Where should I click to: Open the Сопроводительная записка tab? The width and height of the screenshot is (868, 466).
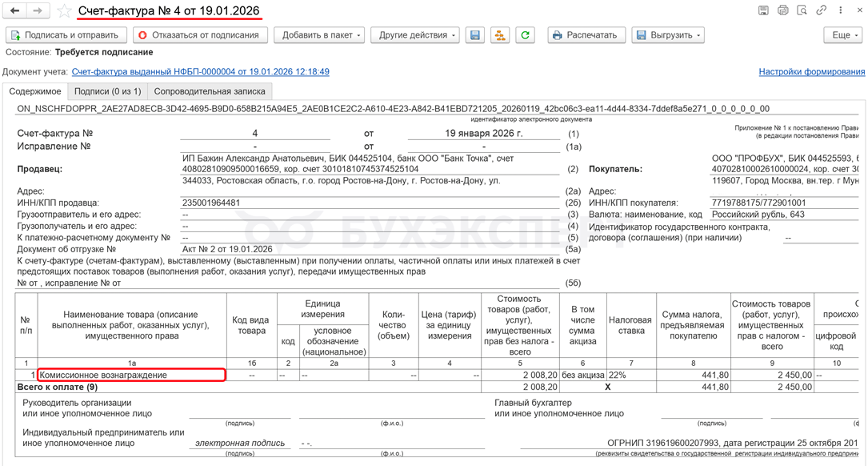(210, 91)
